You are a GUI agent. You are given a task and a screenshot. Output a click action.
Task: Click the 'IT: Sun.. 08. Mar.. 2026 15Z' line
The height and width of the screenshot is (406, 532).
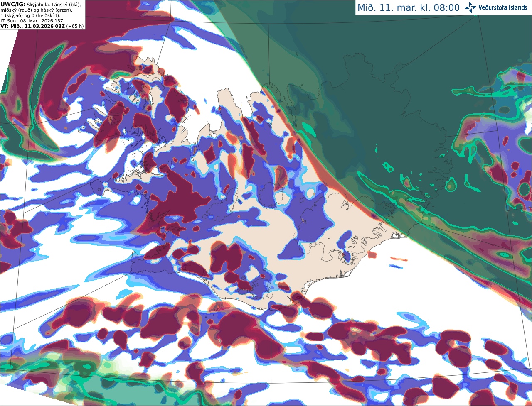pos(32,20)
